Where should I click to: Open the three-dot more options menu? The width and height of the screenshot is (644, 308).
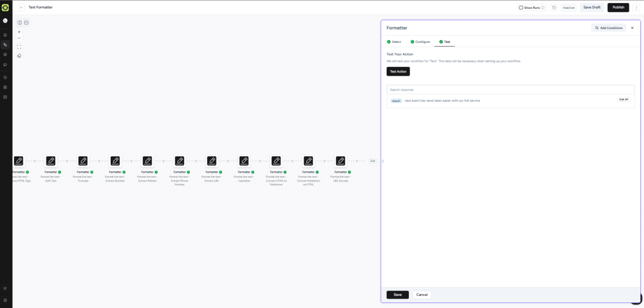pos(636,8)
